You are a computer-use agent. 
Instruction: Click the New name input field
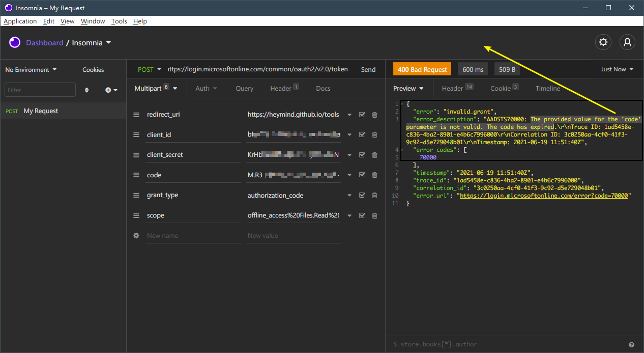point(193,236)
